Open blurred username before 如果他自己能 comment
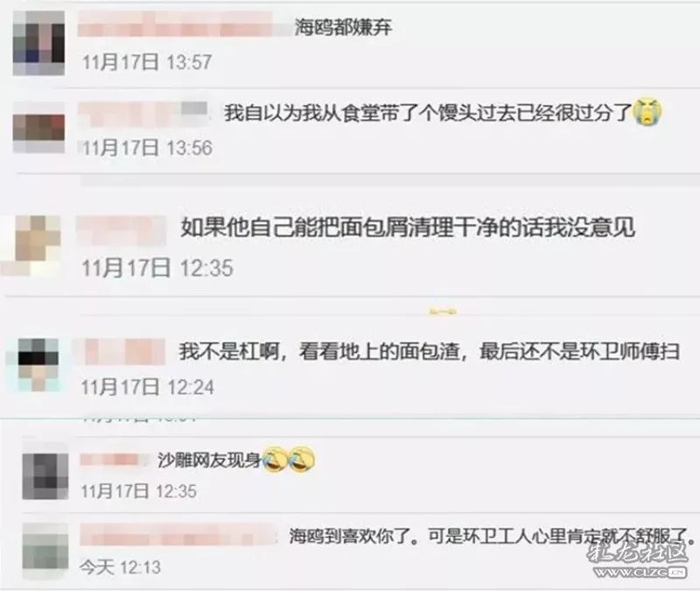 click(x=122, y=230)
